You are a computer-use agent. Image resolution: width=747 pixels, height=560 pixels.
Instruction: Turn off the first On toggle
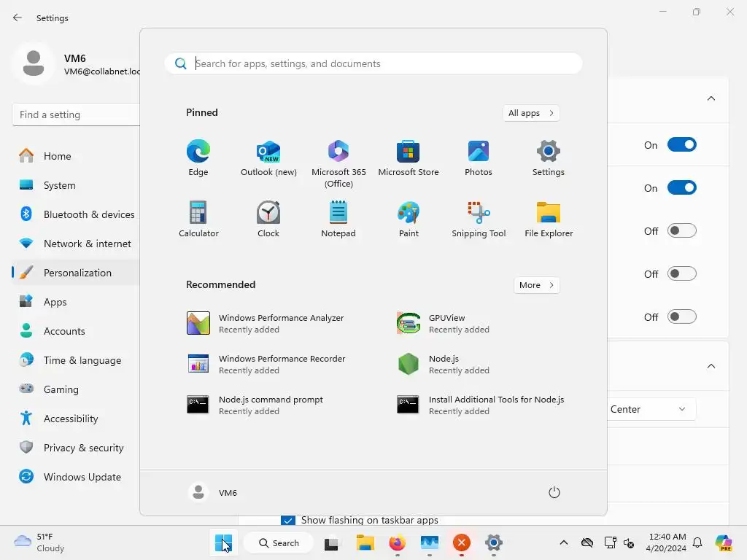pyautogui.click(x=682, y=145)
